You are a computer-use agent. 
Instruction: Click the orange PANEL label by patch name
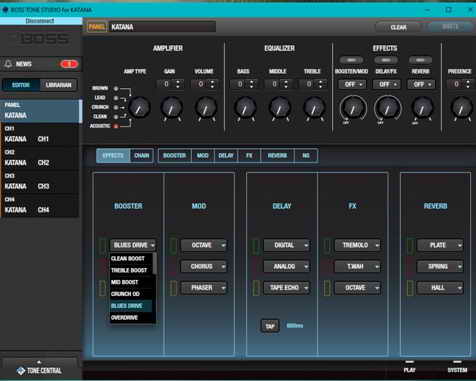click(x=97, y=27)
